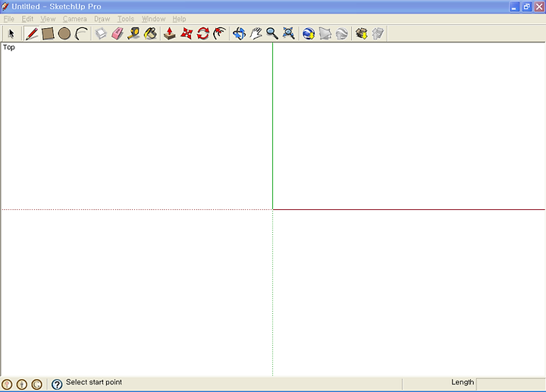Viewport: 546px width, 392px height.
Task: Open the Instructor help question mark icon
Action: 57,384
